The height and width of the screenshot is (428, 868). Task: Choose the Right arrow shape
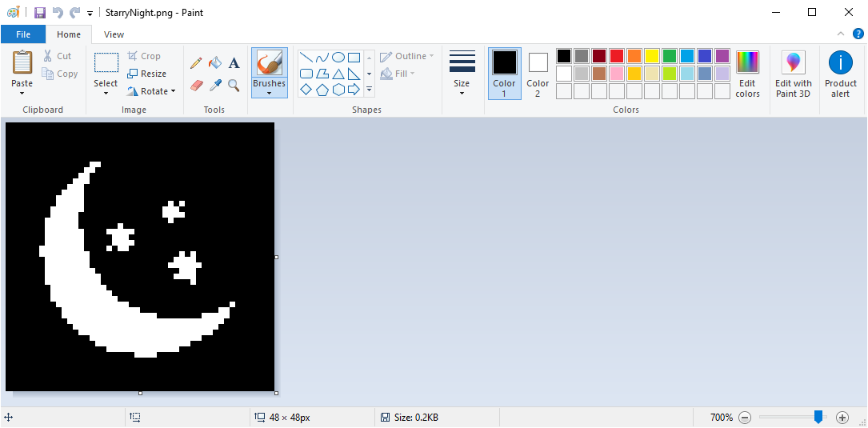(354, 90)
